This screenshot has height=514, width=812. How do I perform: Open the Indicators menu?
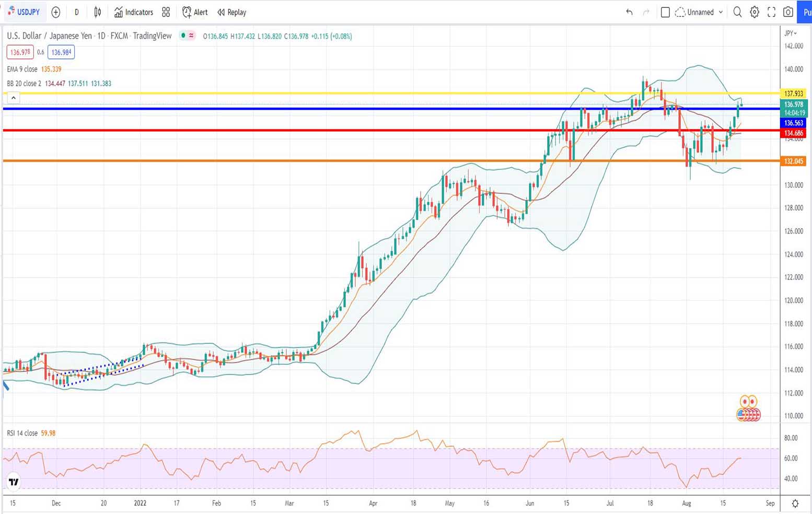point(134,12)
